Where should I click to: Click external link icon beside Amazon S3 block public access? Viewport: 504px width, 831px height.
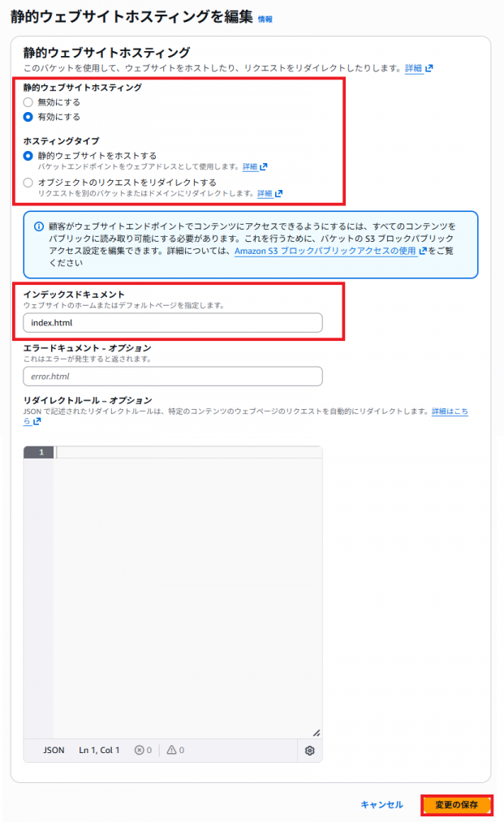(x=423, y=252)
